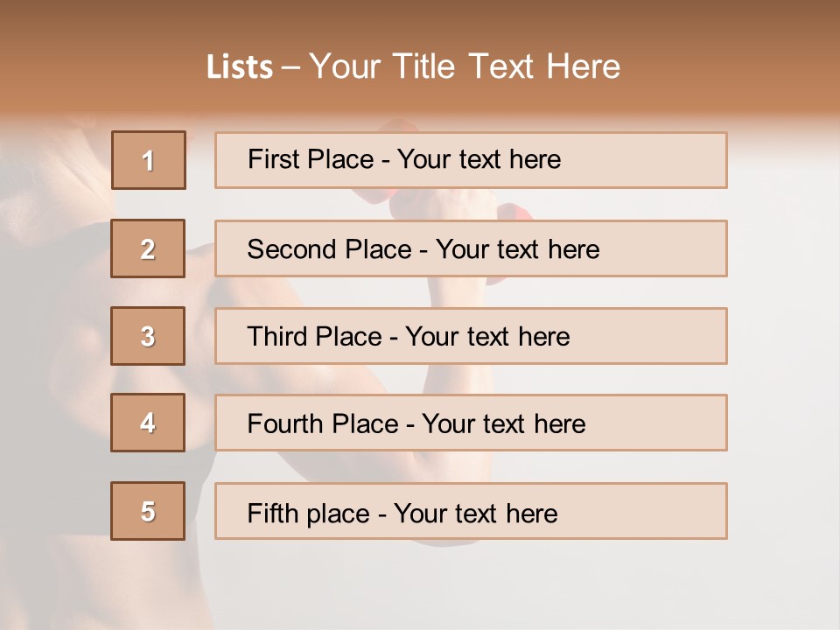The image size is (840, 630).
Task: Click "Your Title Text Here" in the heading
Action: (465, 66)
